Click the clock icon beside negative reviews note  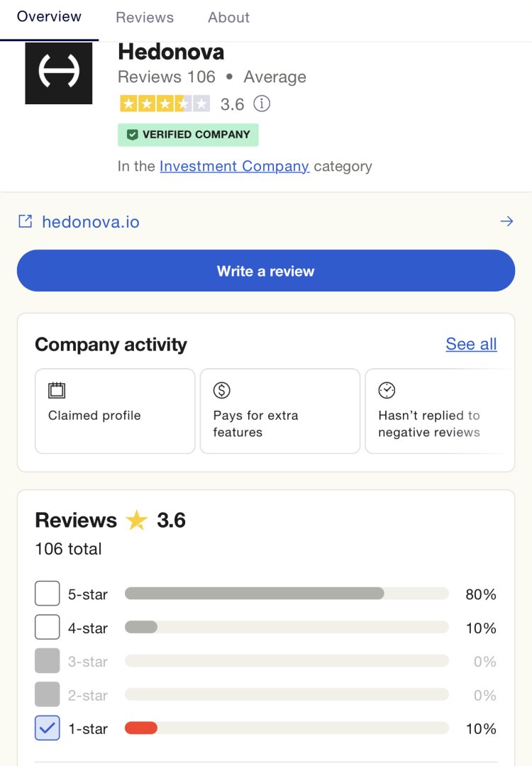[x=387, y=389]
